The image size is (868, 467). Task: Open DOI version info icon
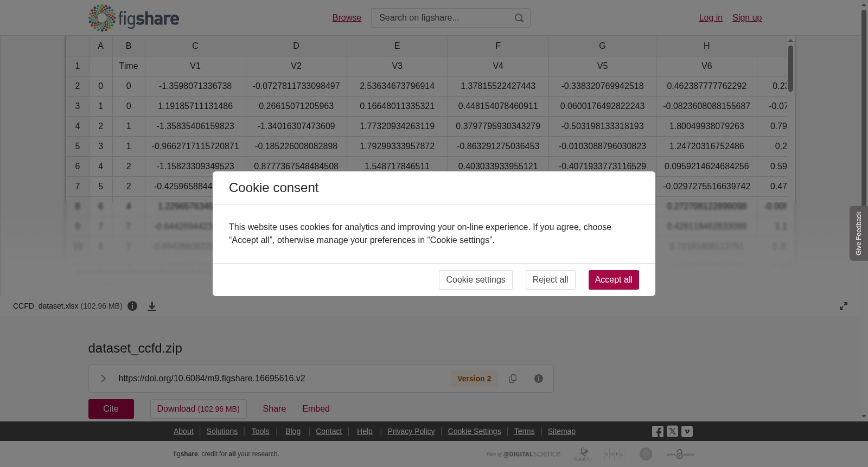539,379
